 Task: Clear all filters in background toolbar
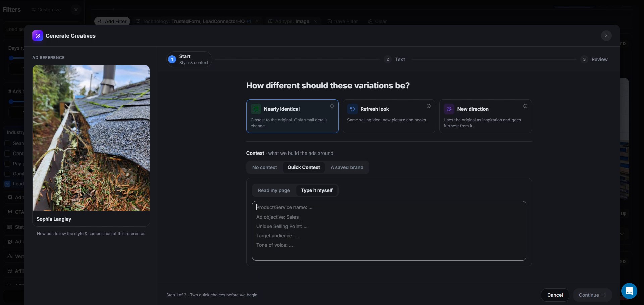pos(377,21)
